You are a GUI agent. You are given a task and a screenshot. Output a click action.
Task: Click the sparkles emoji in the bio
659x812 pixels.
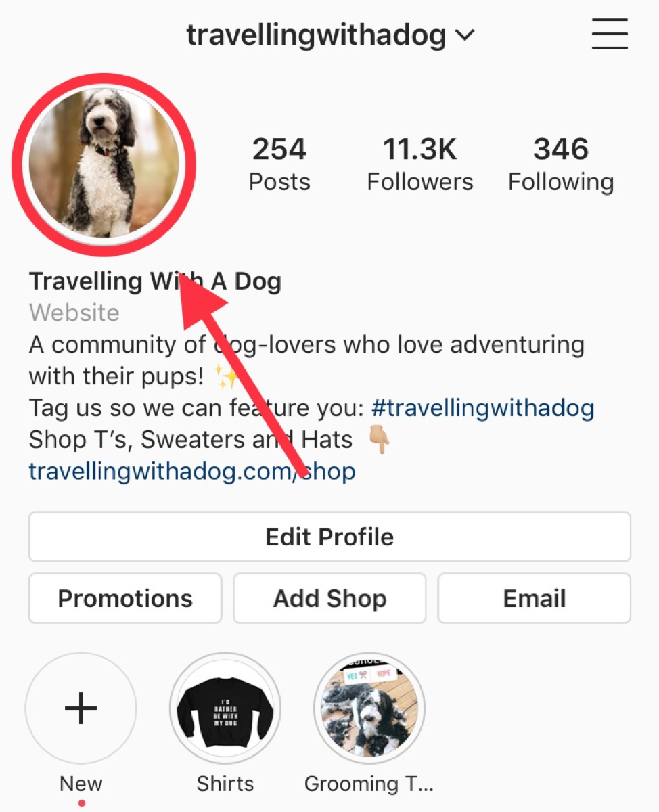[x=226, y=376]
